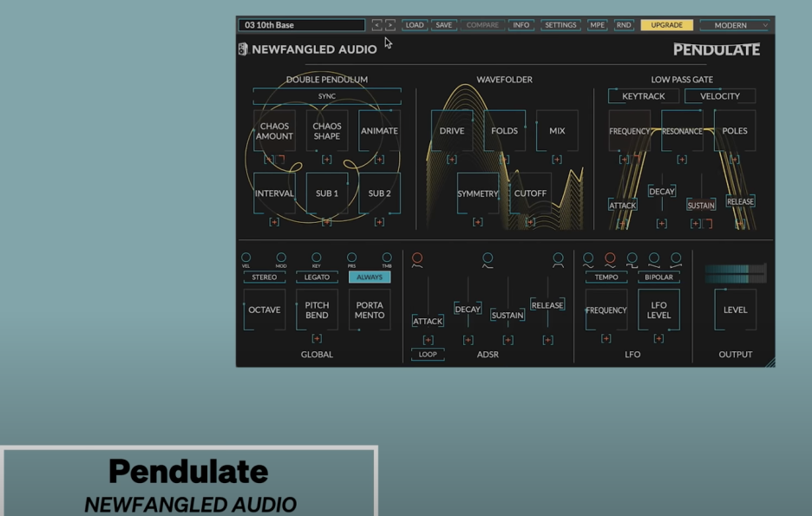This screenshot has height=516, width=812.
Task: Click the OCTAVE control in Global
Action: (x=264, y=310)
